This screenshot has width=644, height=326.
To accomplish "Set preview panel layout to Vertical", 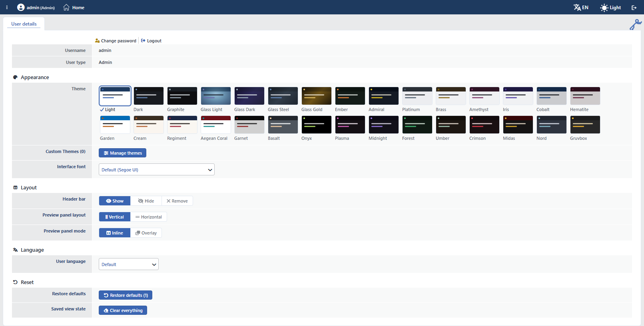I will 115,217.
